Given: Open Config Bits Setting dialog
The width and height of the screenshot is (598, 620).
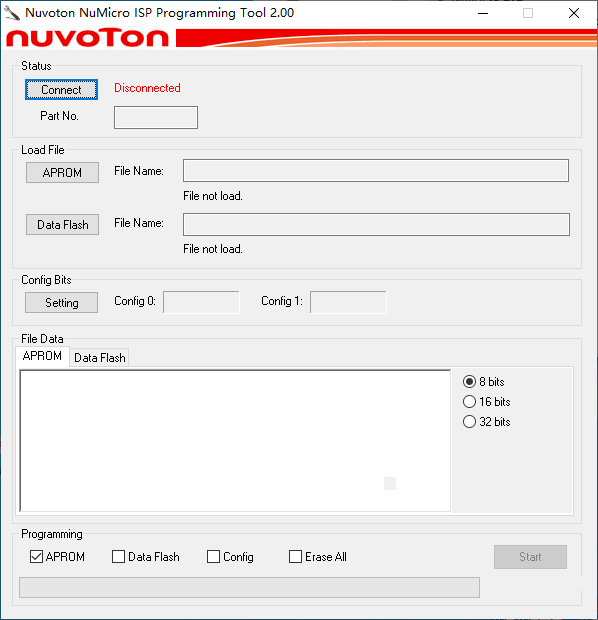Looking at the screenshot, I should pos(61,302).
